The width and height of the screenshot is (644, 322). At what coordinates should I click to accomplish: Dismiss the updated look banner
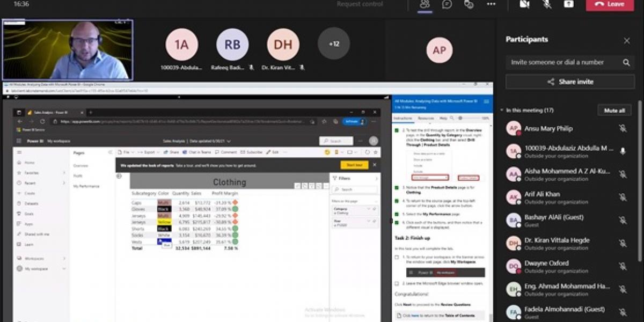click(375, 165)
